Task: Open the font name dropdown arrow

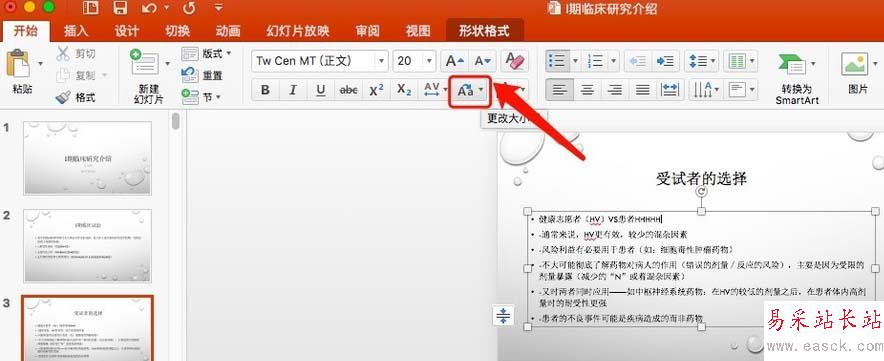Action: (382, 61)
